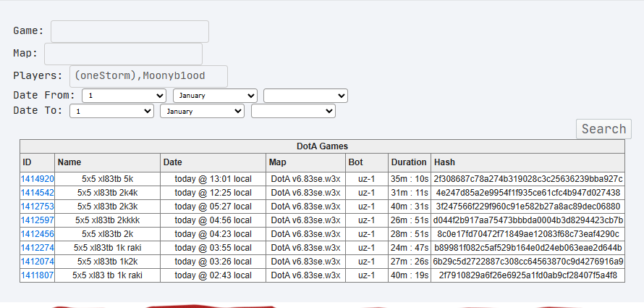Screen dimensions: 644x308
Task: Click date 'today @ 12:25 local'
Action: coord(213,193)
